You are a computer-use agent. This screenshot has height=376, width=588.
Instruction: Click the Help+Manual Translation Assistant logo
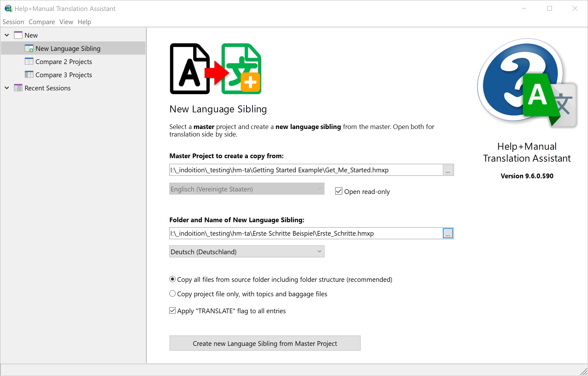coord(527,83)
